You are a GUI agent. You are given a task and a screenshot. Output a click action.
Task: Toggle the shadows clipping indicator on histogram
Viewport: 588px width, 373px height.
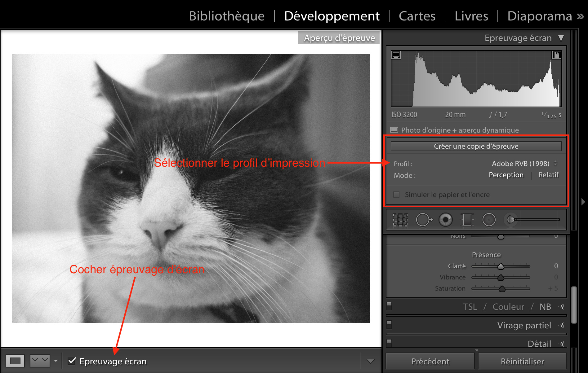click(x=396, y=55)
